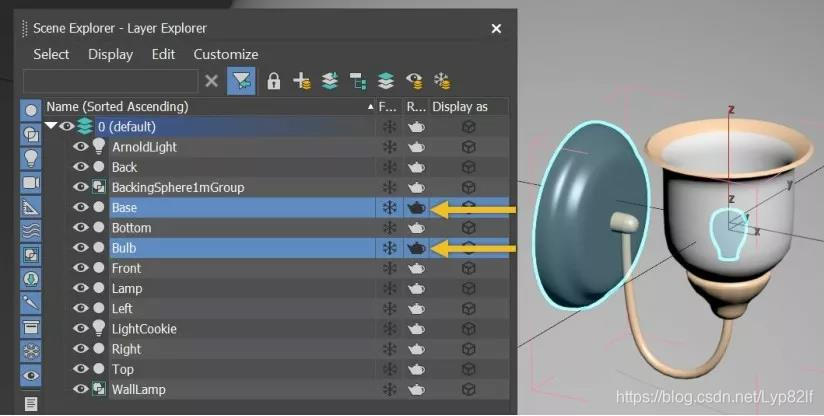Clear the search filter with the X icon
824x416 pixels.
[211, 81]
